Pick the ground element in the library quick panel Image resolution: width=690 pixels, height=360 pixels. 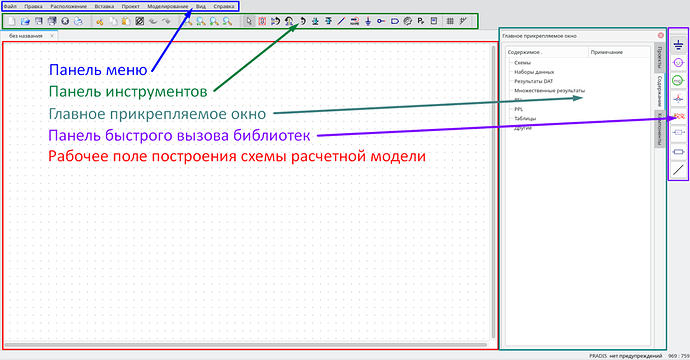[x=678, y=44]
